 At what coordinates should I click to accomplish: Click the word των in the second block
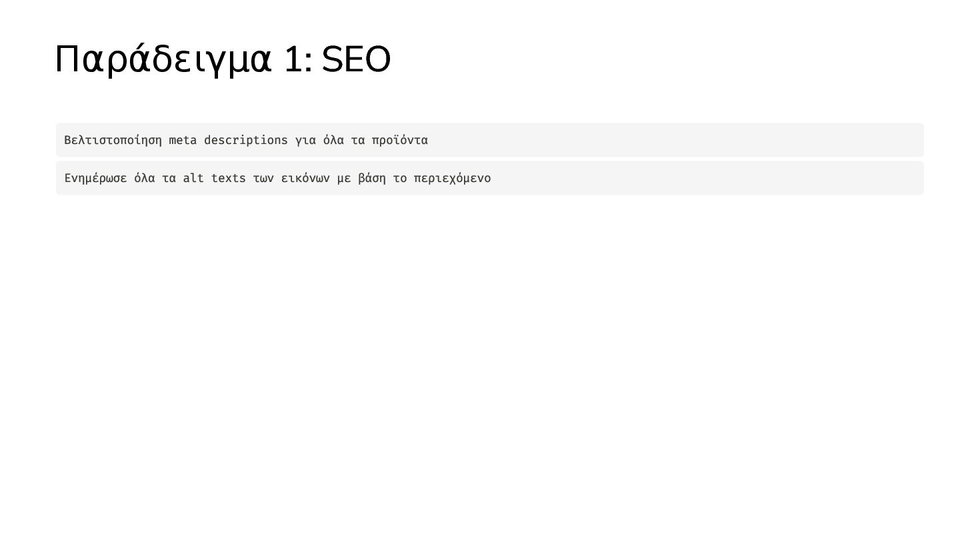[x=263, y=178]
